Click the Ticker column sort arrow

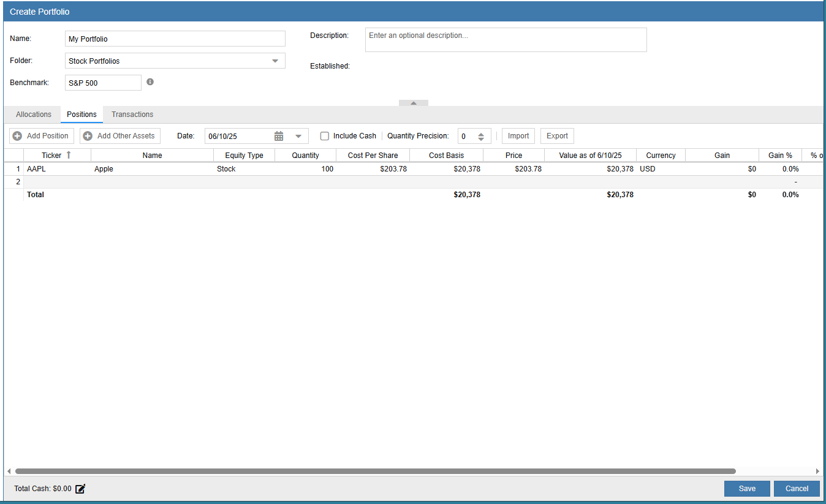[69, 156]
